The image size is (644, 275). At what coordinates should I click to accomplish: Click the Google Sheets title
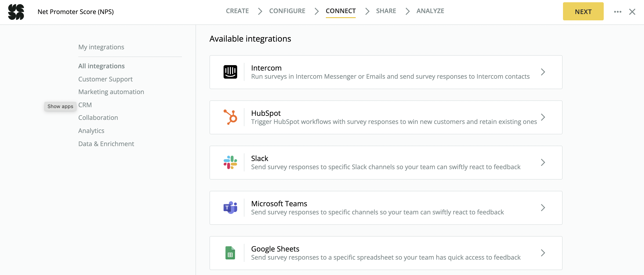pos(275,249)
